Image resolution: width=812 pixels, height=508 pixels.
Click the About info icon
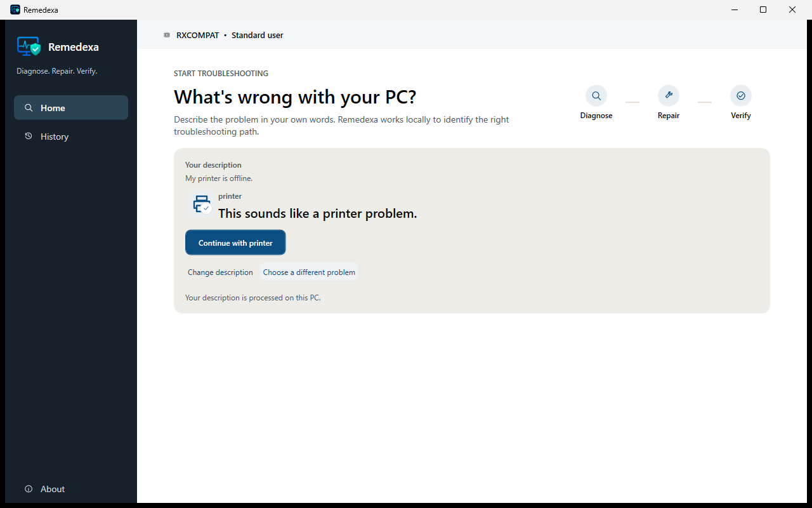pos(29,489)
